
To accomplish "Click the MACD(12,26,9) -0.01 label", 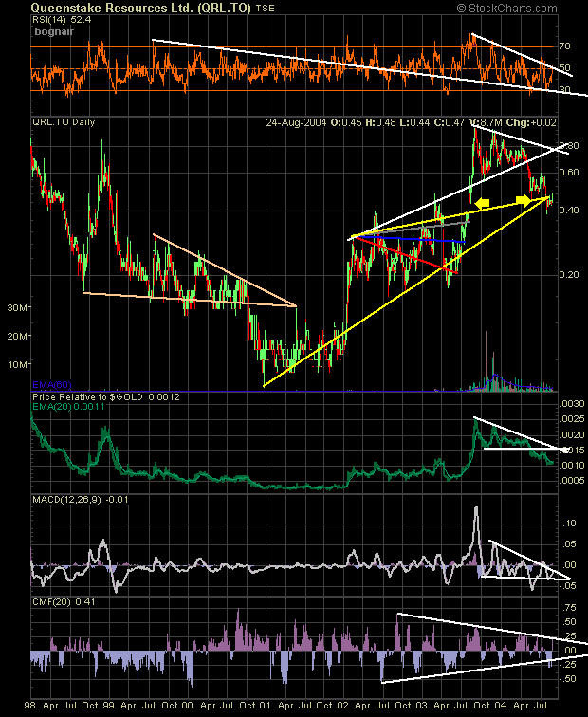I will click(80, 499).
